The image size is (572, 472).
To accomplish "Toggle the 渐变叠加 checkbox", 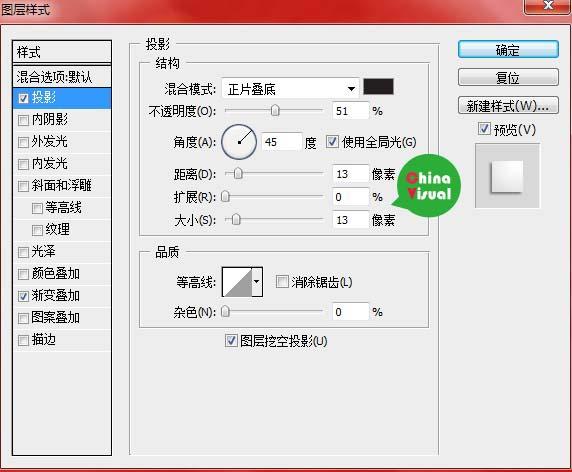I will [x=23, y=296].
